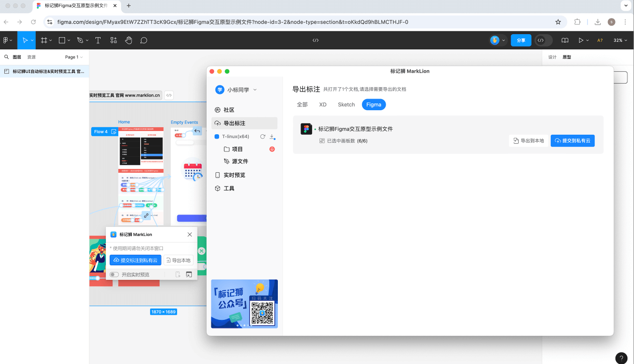Screen dimensions: 634x364
Task: Activate the Hand tool
Action: 128,40
